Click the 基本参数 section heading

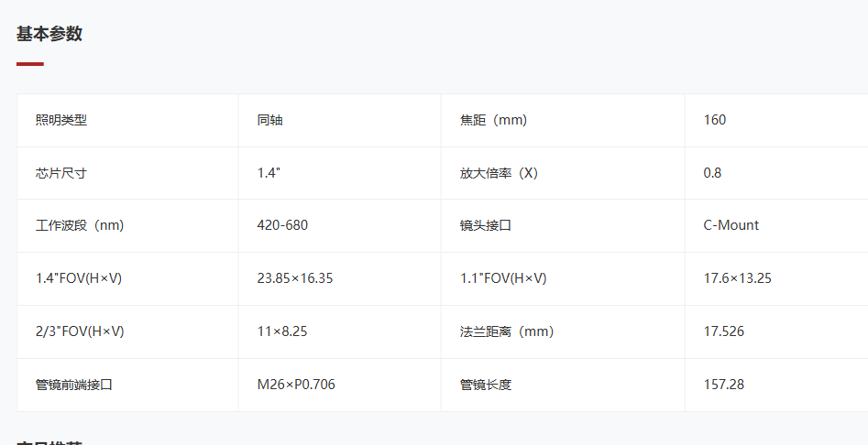click(x=49, y=34)
